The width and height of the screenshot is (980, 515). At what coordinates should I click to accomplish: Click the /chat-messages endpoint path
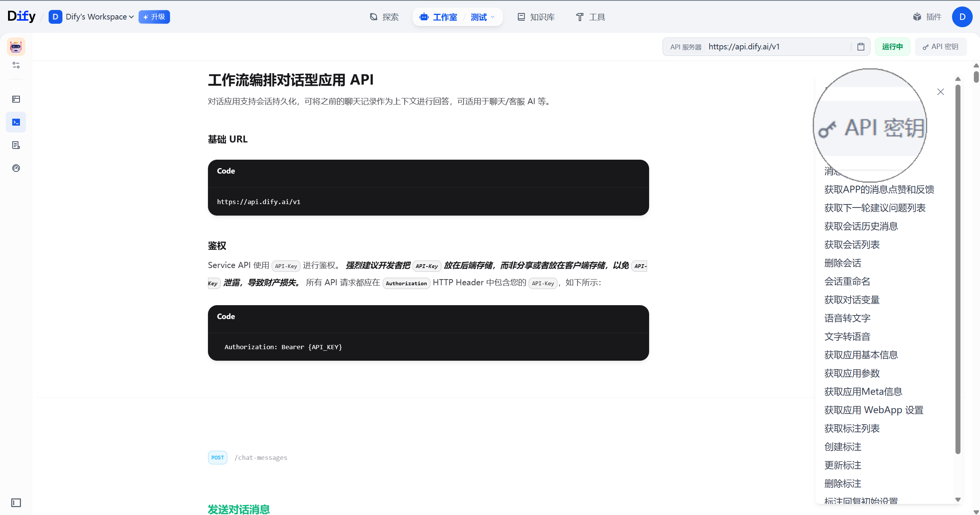261,458
